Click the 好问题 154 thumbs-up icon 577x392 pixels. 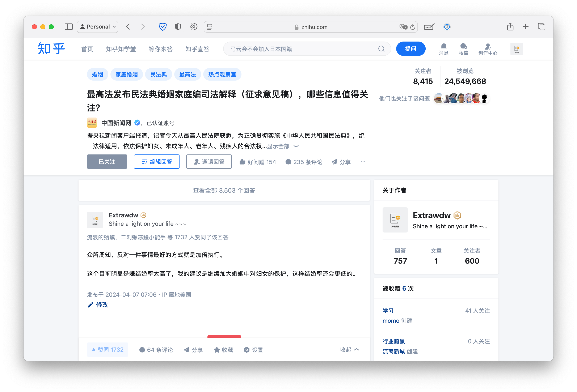(x=242, y=162)
